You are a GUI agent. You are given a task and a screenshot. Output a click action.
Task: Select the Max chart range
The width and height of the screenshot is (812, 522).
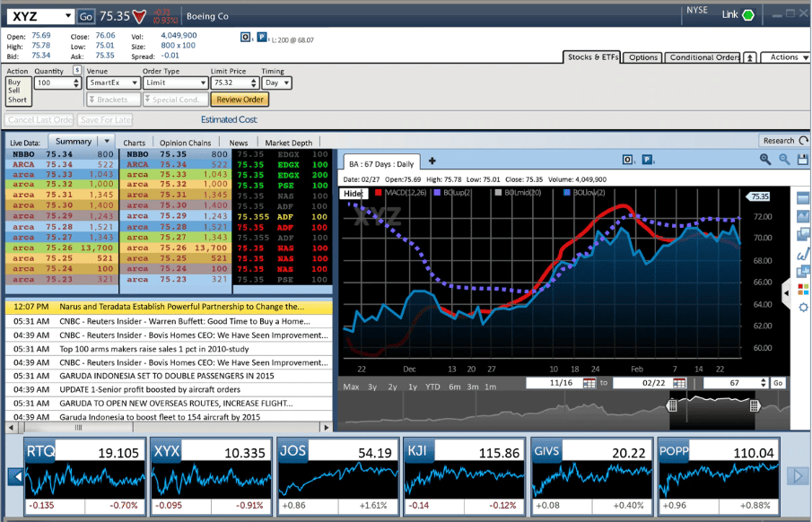point(351,387)
